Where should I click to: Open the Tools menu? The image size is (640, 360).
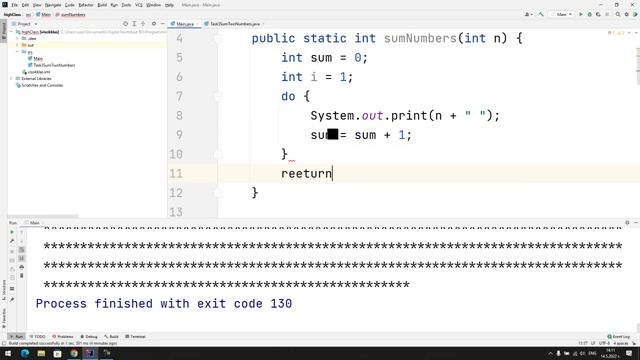(126, 5)
